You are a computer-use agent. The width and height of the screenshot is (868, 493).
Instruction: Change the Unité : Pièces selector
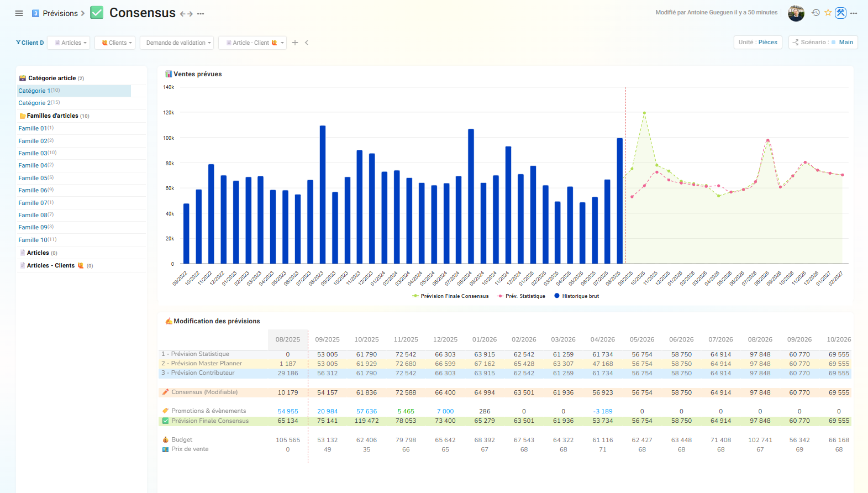point(758,42)
